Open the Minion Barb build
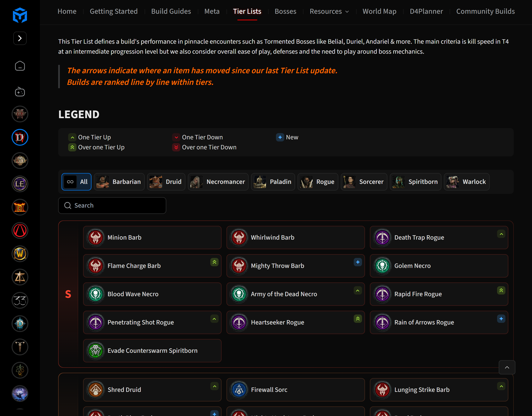This screenshot has width=532, height=416. click(152, 238)
